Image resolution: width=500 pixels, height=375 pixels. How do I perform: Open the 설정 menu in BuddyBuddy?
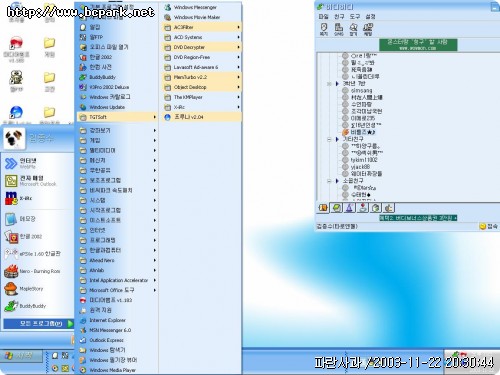pos(370,16)
